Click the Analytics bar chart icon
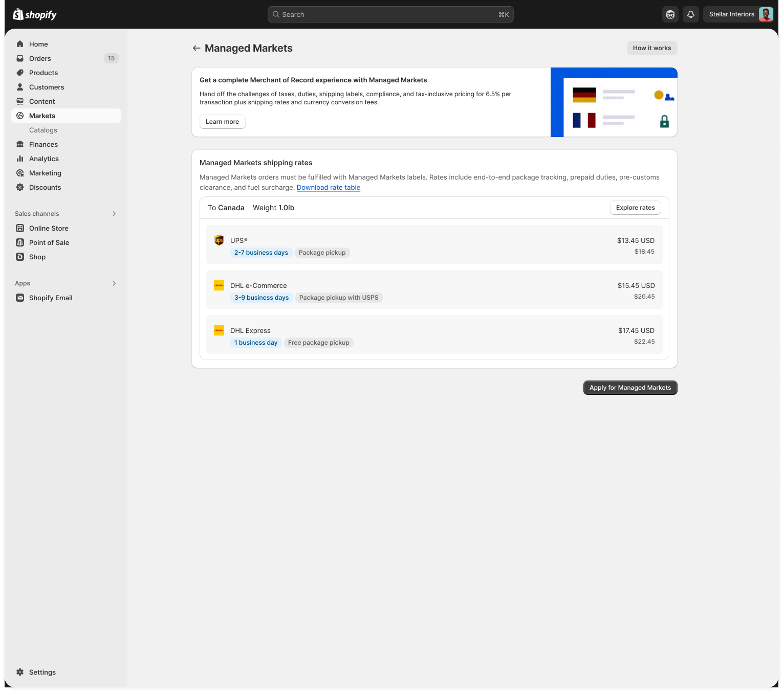Image resolution: width=784 pixels, height=693 pixels. pyautogui.click(x=20, y=159)
